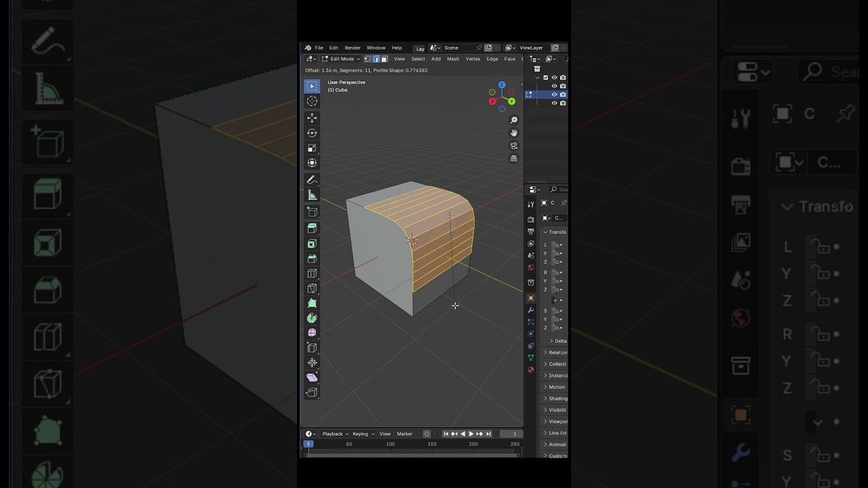Click the viewport pan hand gizmo

click(x=514, y=133)
